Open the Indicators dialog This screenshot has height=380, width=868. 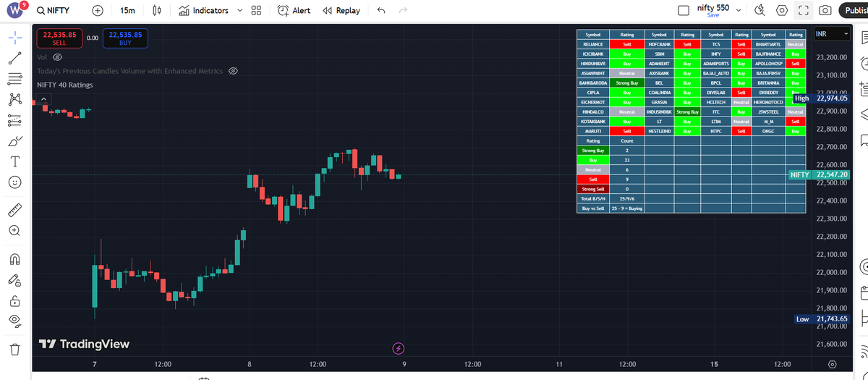203,11
